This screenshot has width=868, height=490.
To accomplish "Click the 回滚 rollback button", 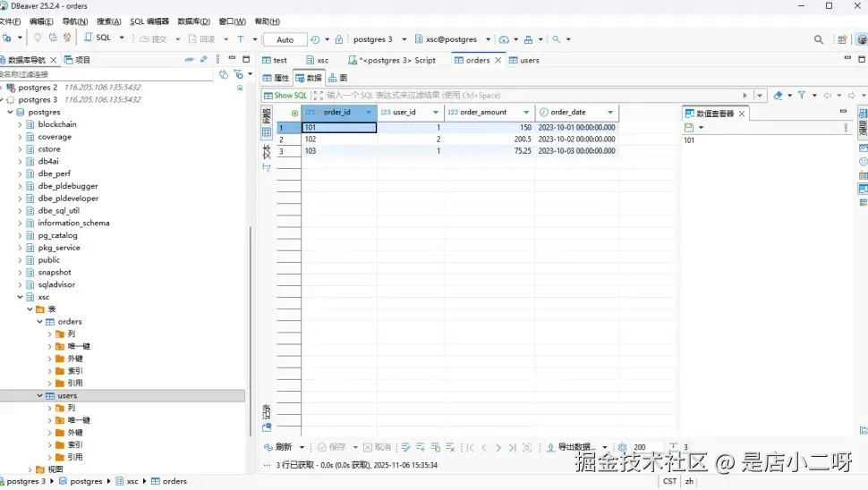I will click(201, 39).
